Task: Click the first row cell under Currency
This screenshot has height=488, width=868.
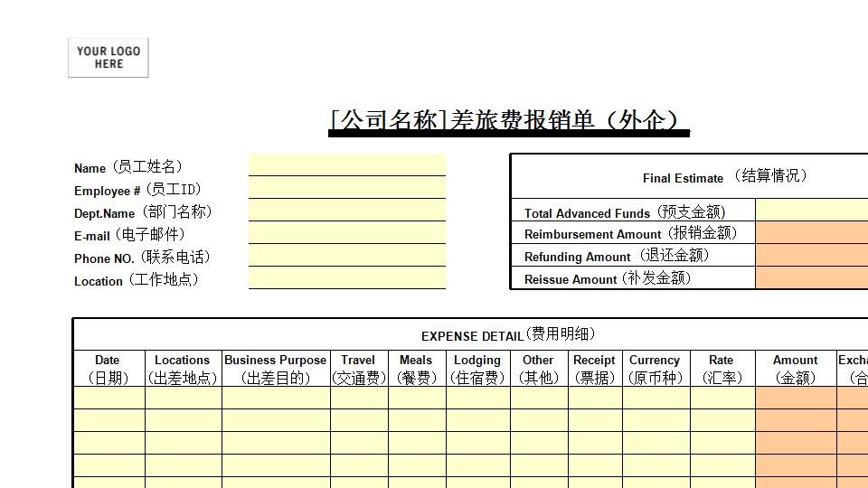Action: point(656,398)
